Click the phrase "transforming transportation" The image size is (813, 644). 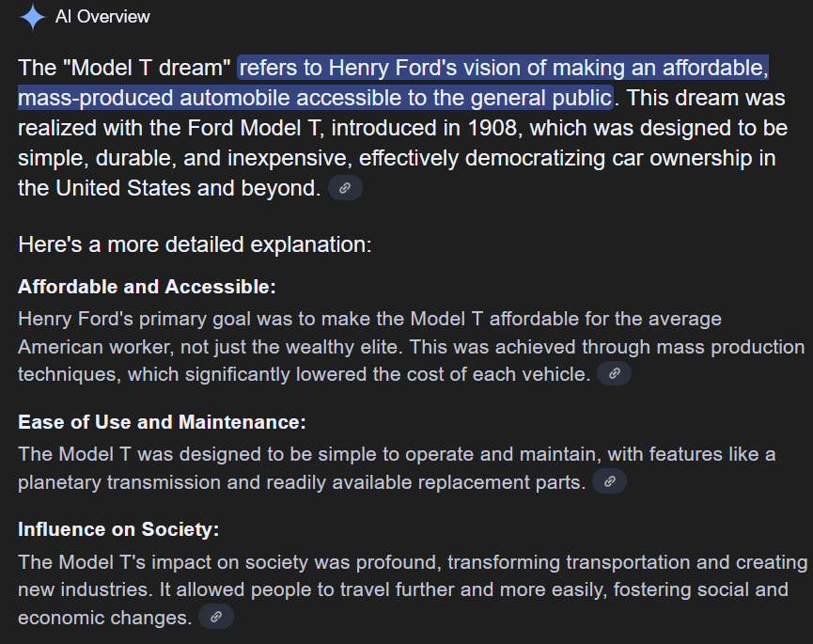click(x=569, y=562)
